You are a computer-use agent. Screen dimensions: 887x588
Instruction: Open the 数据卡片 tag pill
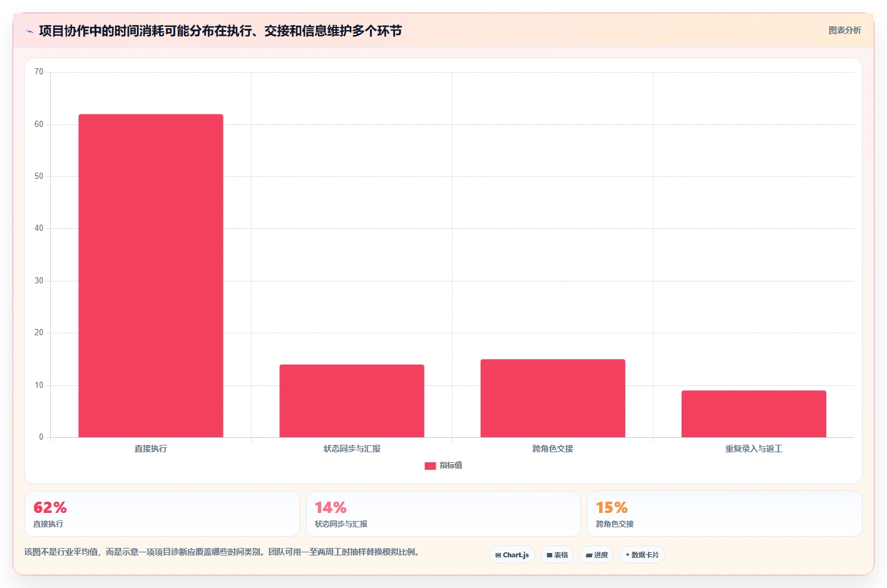[x=642, y=555]
